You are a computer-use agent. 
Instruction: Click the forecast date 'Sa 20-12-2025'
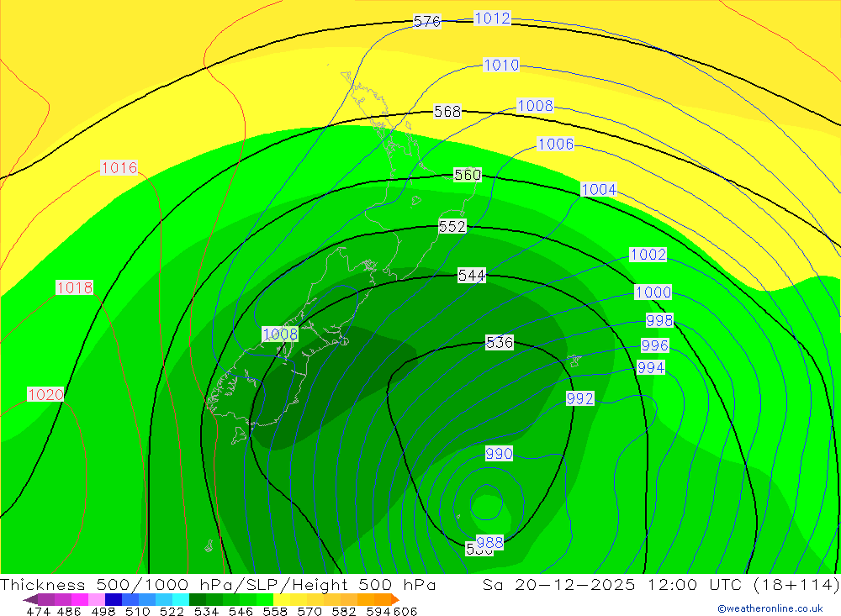click(559, 584)
